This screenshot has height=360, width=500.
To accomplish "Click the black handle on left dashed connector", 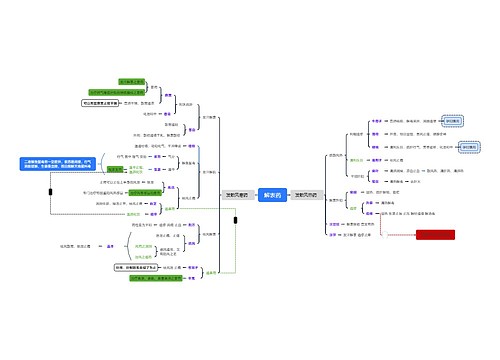I will point(50,192).
